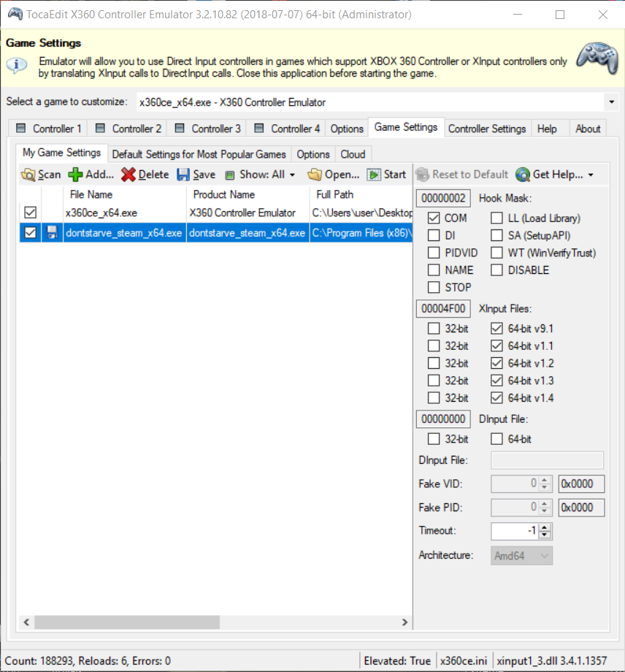
Task: Click the Save floppy disk icon
Action: (183, 175)
